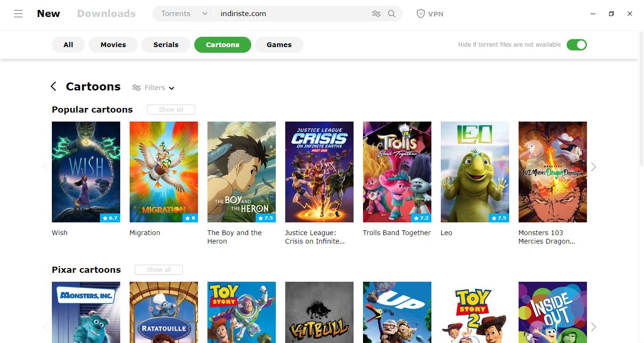Show all Popular cartoons

point(171,109)
